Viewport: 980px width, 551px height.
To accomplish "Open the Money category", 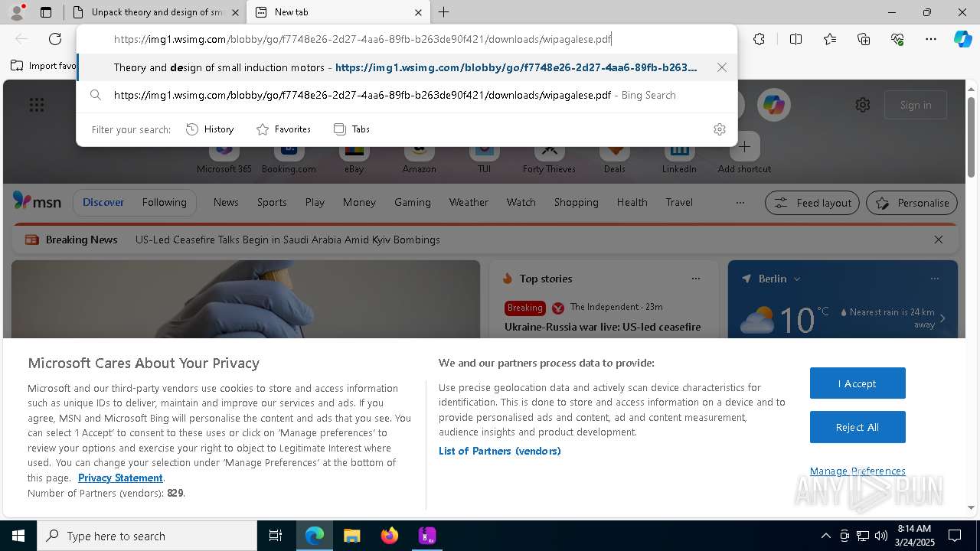I will pos(359,202).
